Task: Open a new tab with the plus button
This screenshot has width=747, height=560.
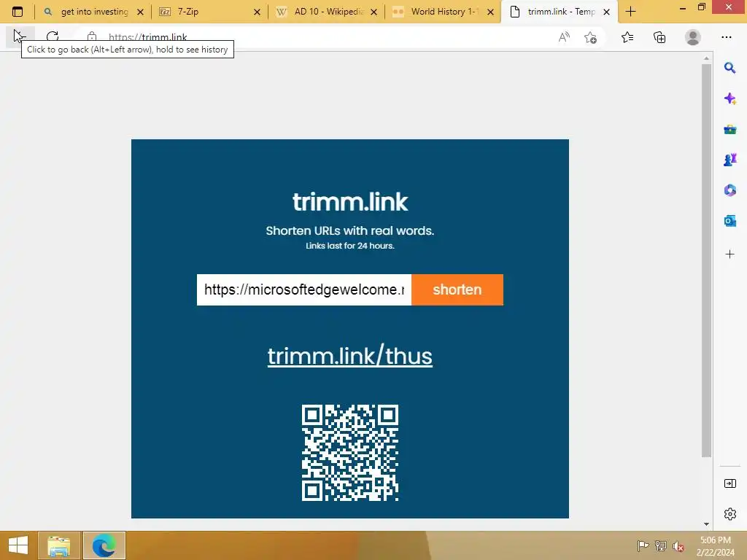Action: point(630,12)
